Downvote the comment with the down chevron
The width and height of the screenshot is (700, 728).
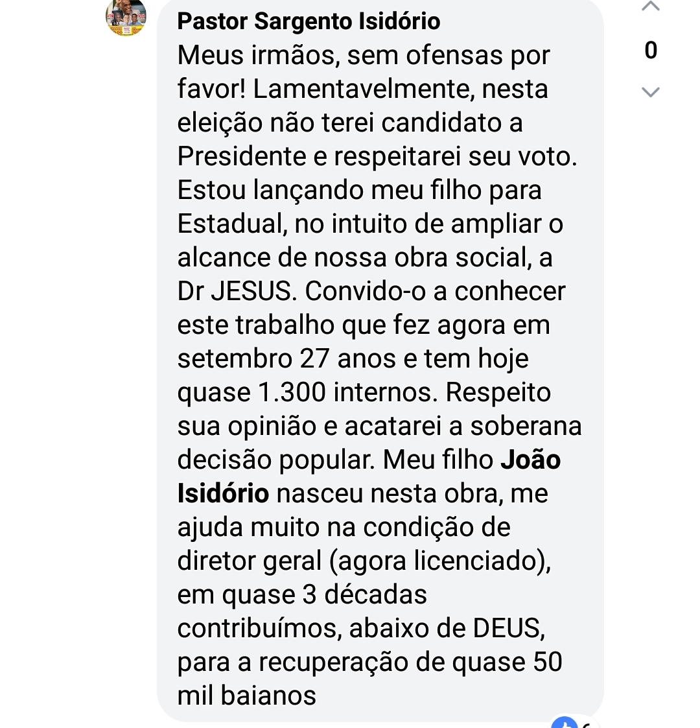[x=650, y=91]
